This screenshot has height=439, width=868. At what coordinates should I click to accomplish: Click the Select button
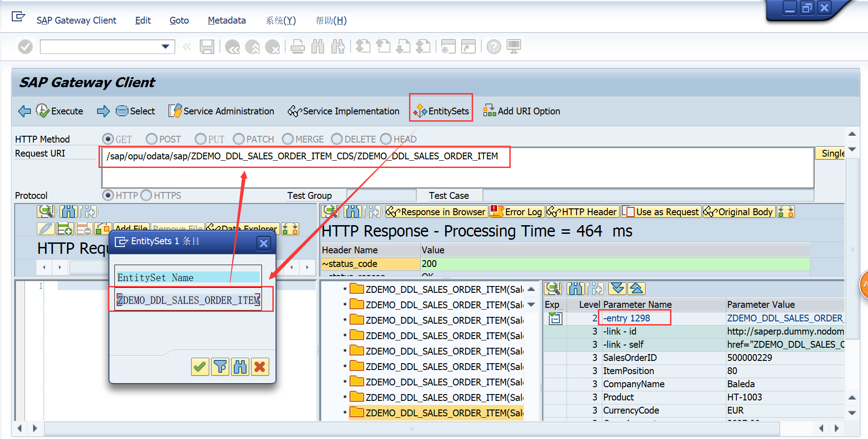[x=135, y=111]
